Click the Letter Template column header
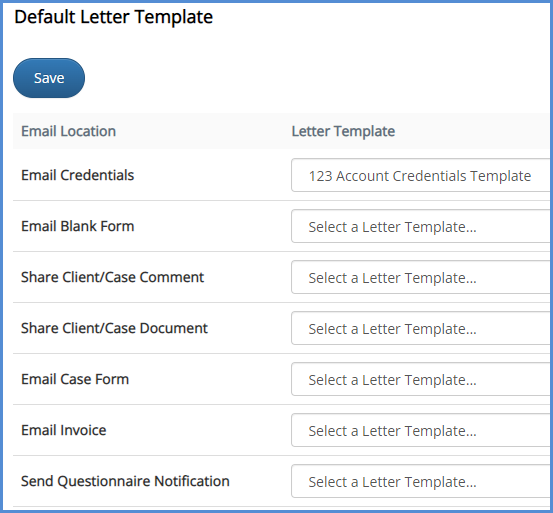This screenshot has height=513, width=553. point(343,131)
